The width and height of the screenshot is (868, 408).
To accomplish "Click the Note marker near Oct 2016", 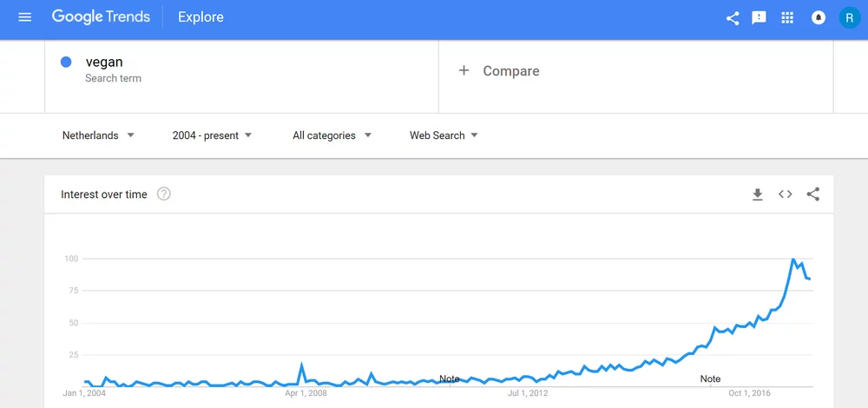I will point(710,378).
